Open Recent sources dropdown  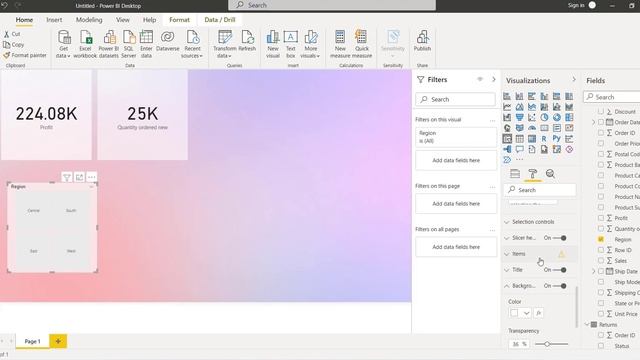192,56
